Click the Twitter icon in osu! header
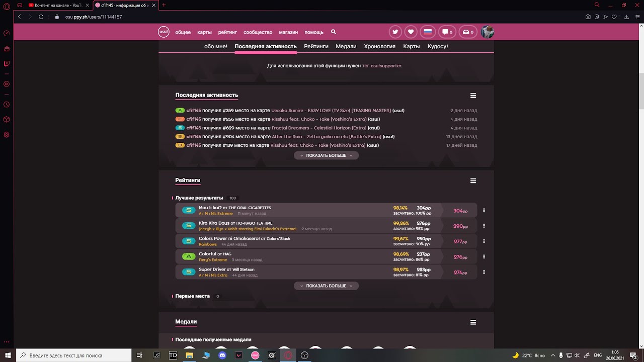 click(395, 32)
